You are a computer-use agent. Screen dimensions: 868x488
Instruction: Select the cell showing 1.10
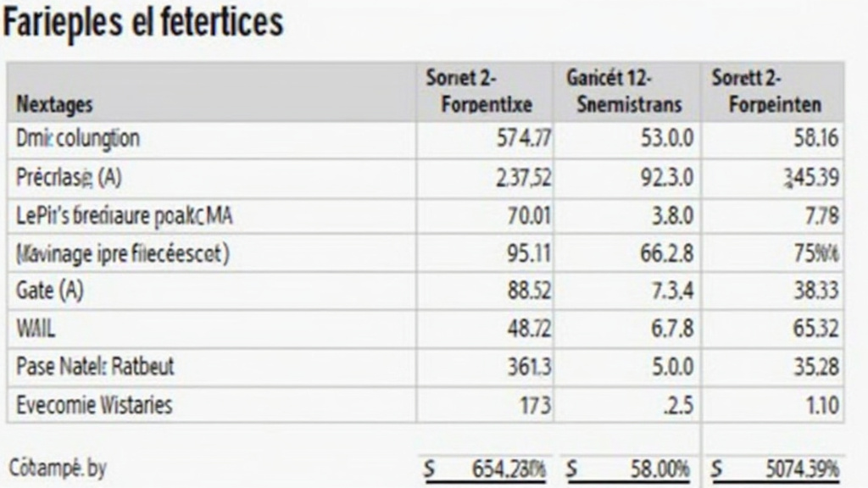[x=822, y=405]
